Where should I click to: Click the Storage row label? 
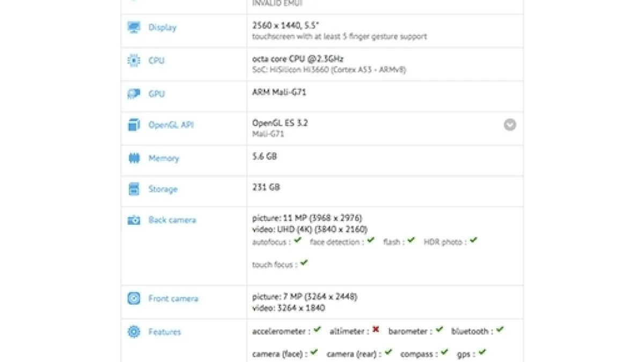click(163, 189)
